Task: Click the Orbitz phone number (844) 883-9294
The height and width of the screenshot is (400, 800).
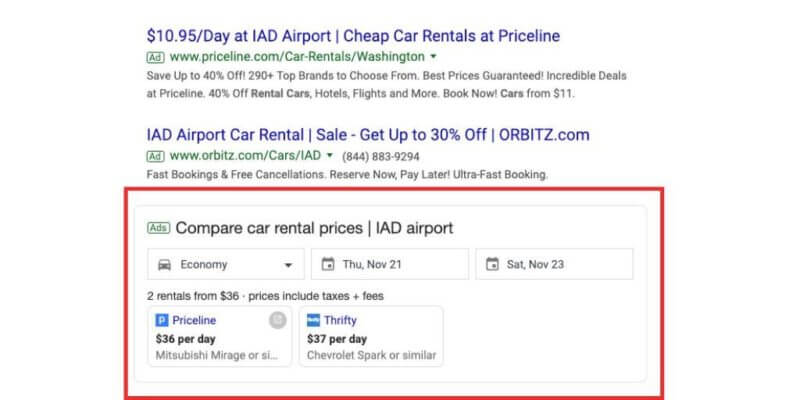Action: [381, 157]
